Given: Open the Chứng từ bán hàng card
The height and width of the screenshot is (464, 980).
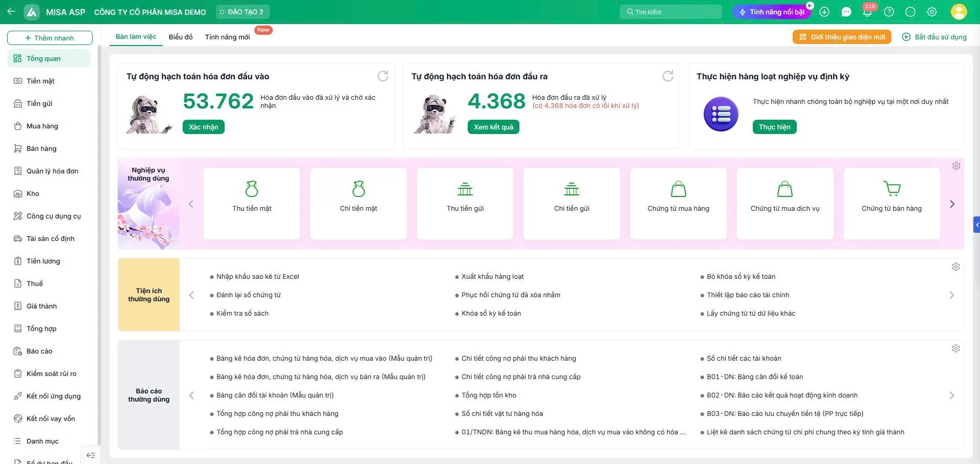Looking at the screenshot, I should click(891, 203).
